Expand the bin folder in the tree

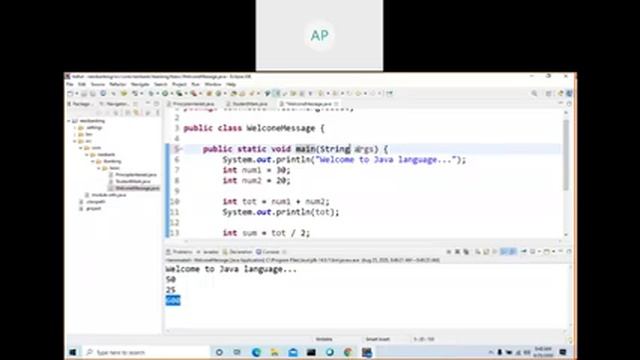[x=75, y=134]
